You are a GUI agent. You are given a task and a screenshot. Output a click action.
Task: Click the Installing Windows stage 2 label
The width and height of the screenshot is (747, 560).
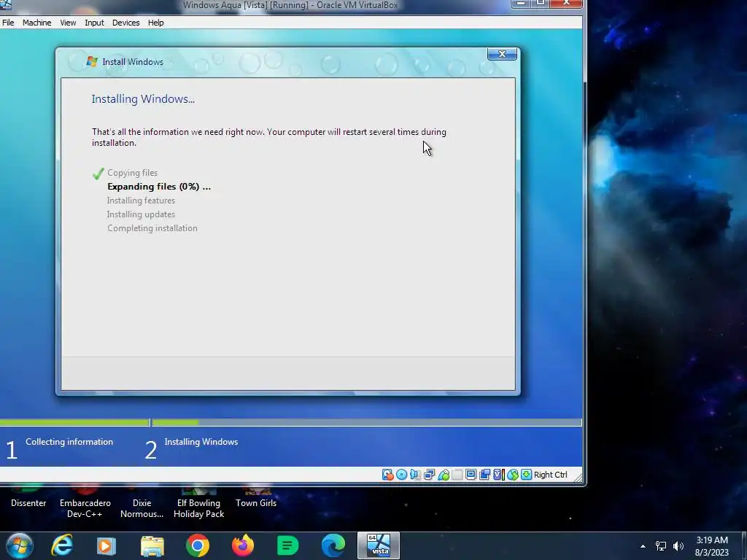[x=201, y=442]
